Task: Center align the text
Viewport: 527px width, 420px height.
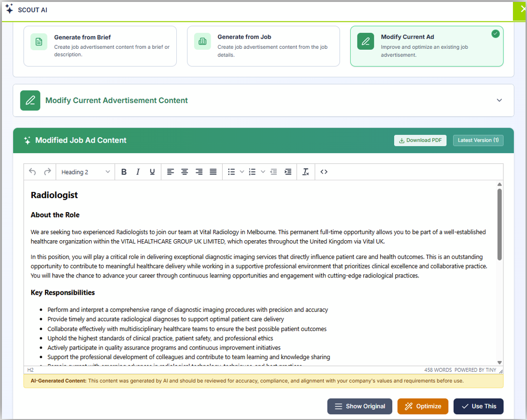Action: (x=185, y=172)
